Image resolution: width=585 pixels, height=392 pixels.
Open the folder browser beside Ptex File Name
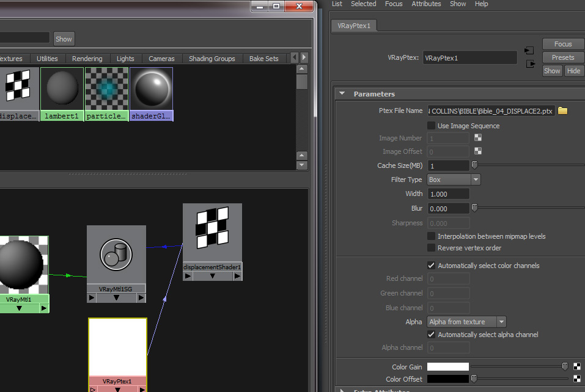562,111
